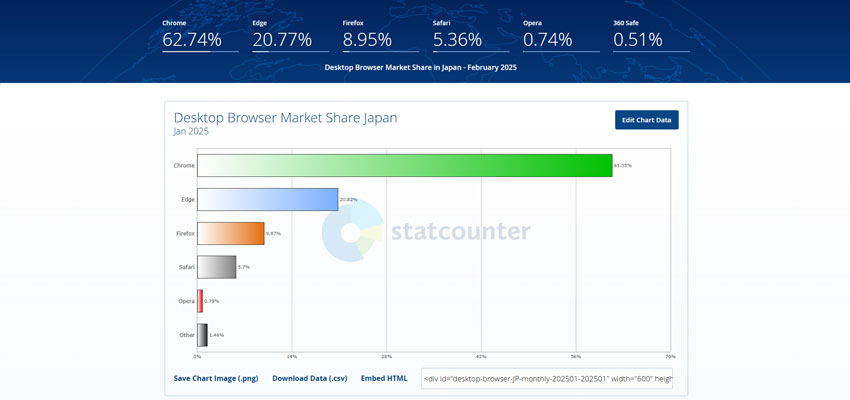
Task: Click the 70% x-axis tick label
Action: [x=671, y=357]
